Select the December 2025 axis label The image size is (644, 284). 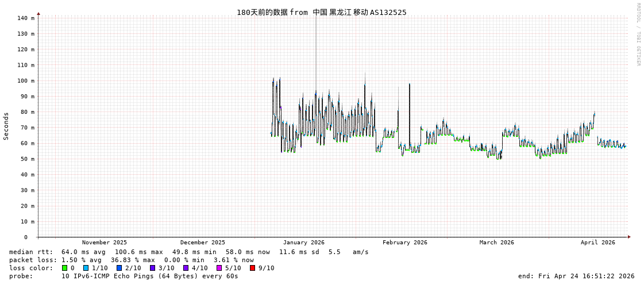(x=203, y=243)
